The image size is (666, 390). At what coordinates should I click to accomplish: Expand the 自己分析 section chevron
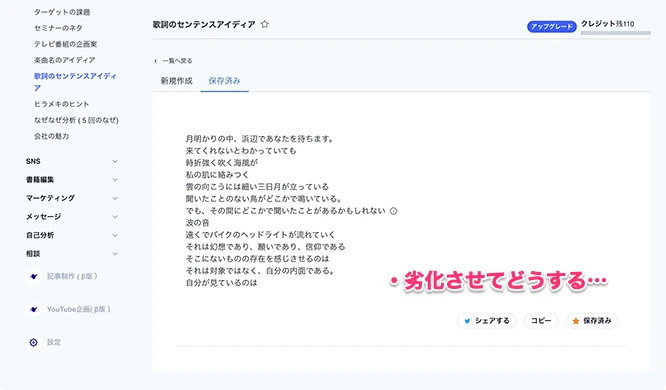pyautogui.click(x=115, y=235)
